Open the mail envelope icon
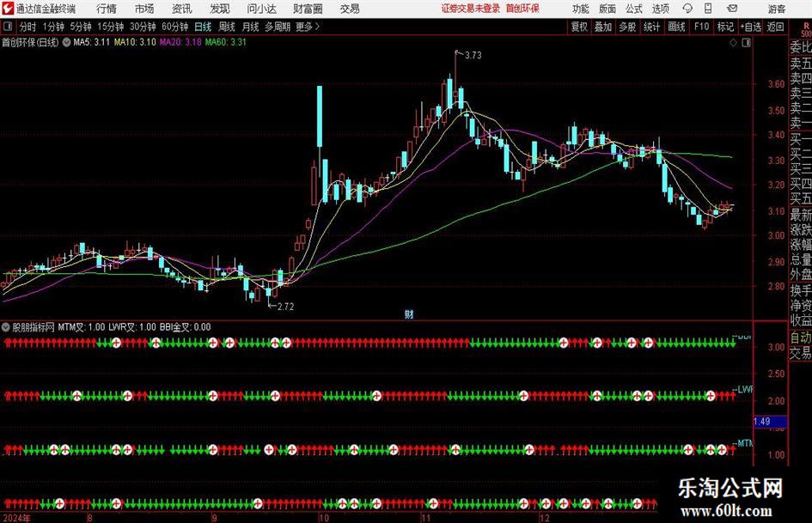This screenshot has width=812, height=523. pyautogui.click(x=732, y=9)
